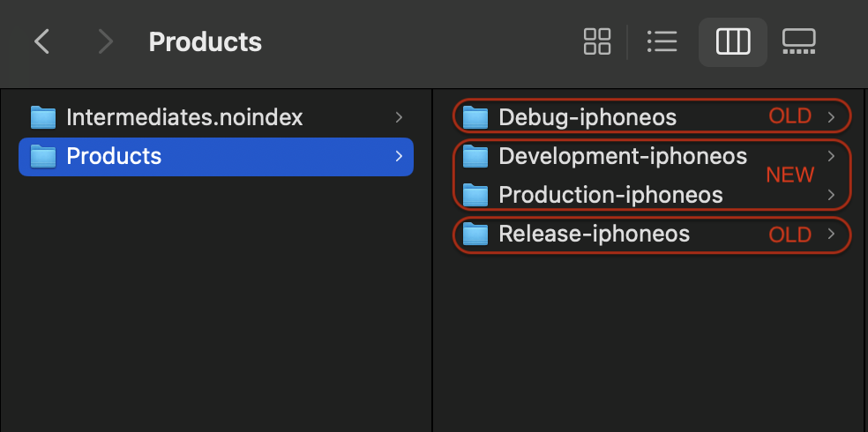The image size is (868, 432).
Task: Switch to icon grid view
Action: (x=597, y=41)
